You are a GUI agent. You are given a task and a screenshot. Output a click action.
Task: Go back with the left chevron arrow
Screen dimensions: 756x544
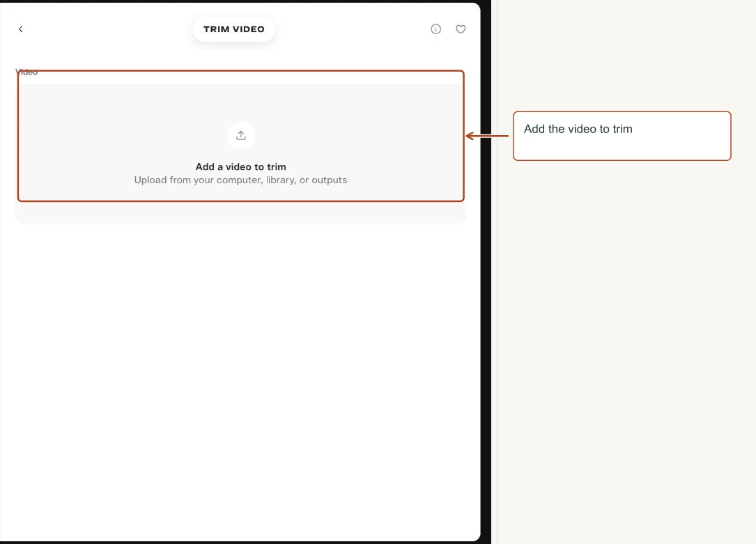pyautogui.click(x=20, y=29)
